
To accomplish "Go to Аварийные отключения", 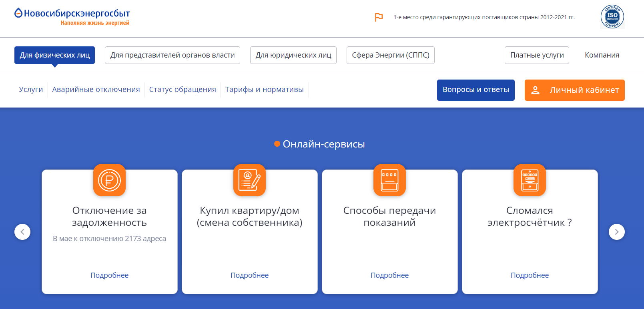I will [x=96, y=90].
